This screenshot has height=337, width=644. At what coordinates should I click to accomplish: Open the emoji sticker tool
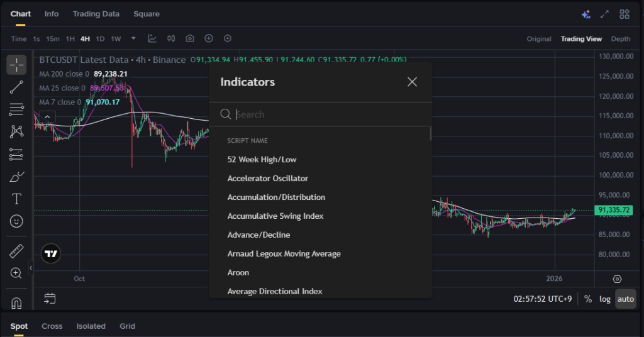[x=17, y=221]
